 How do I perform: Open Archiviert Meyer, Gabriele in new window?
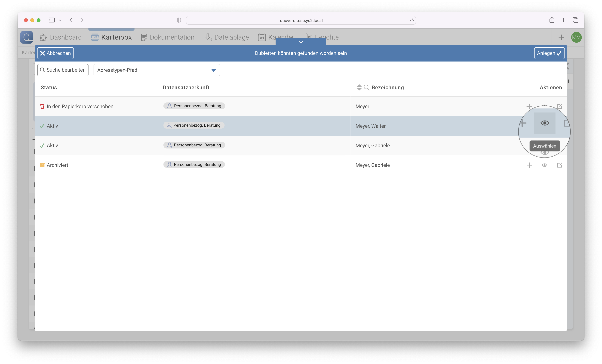(559, 165)
